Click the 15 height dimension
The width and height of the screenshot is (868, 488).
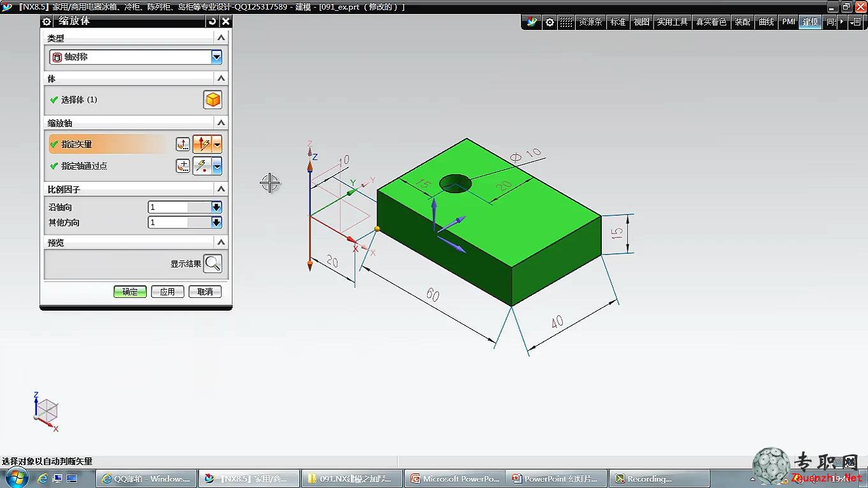pyautogui.click(x=617, y=233)
